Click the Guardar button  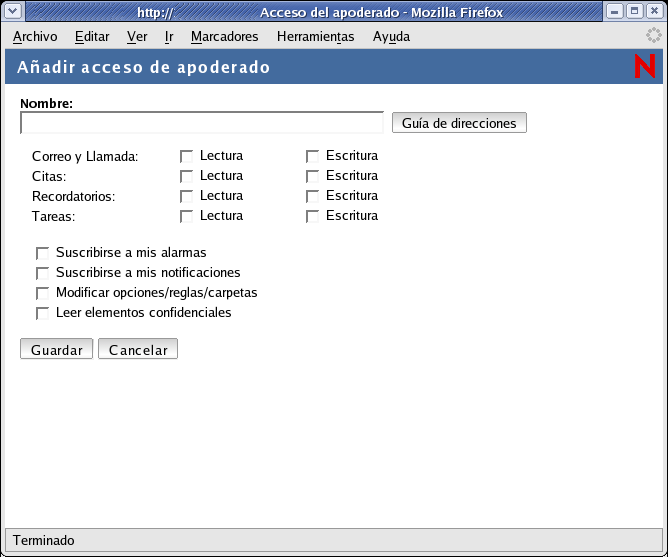coord(57,349)
